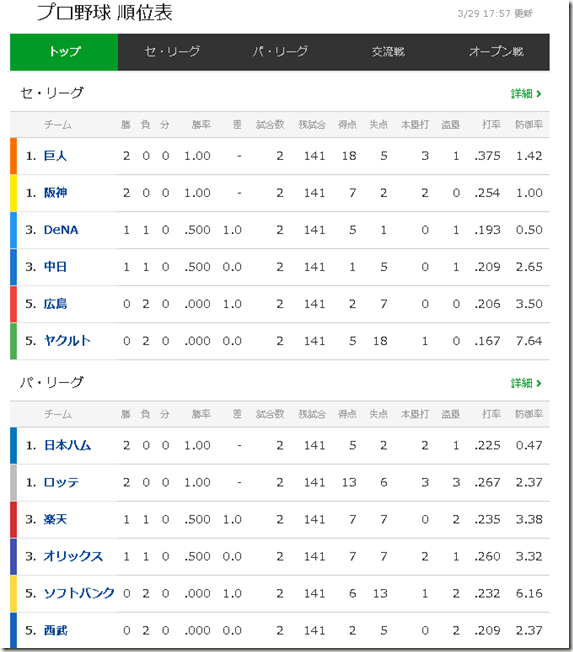Select the 交流戦 tab
This screenshot has height=652, width=573.
point(388,52)
